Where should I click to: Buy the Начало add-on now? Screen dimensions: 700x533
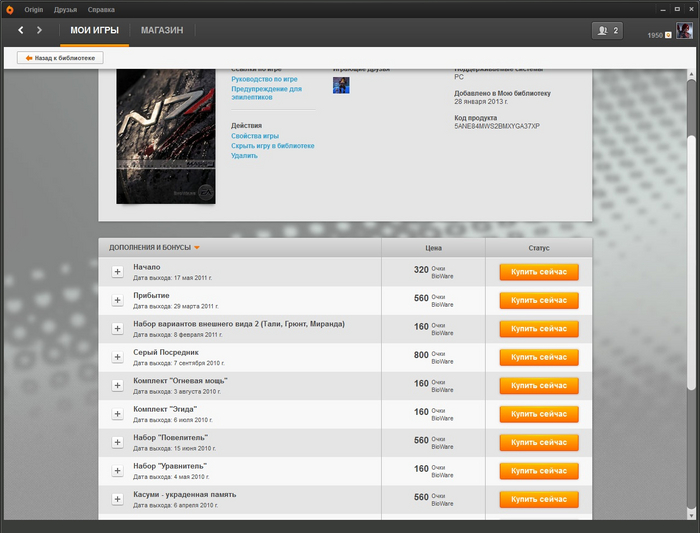(539, 272)
